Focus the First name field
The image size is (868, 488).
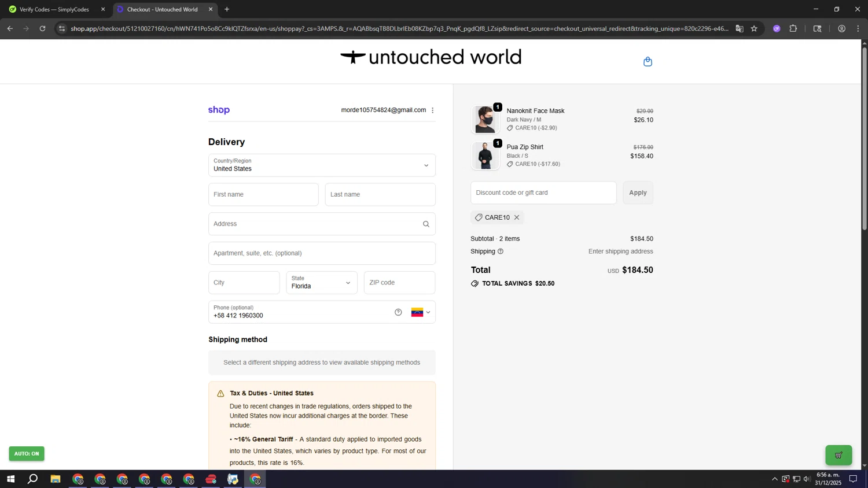click(263, 195)
